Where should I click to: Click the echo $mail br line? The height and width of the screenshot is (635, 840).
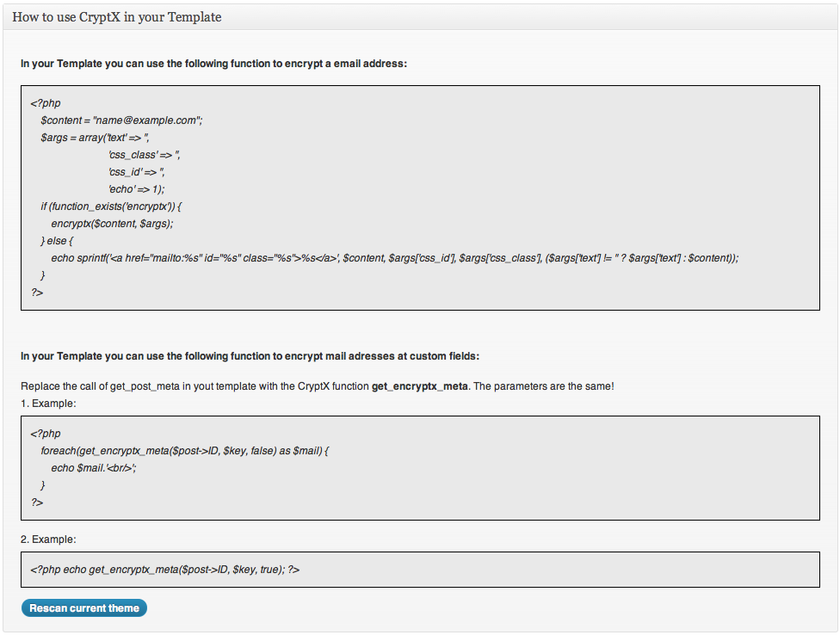[x=94, y=468]
